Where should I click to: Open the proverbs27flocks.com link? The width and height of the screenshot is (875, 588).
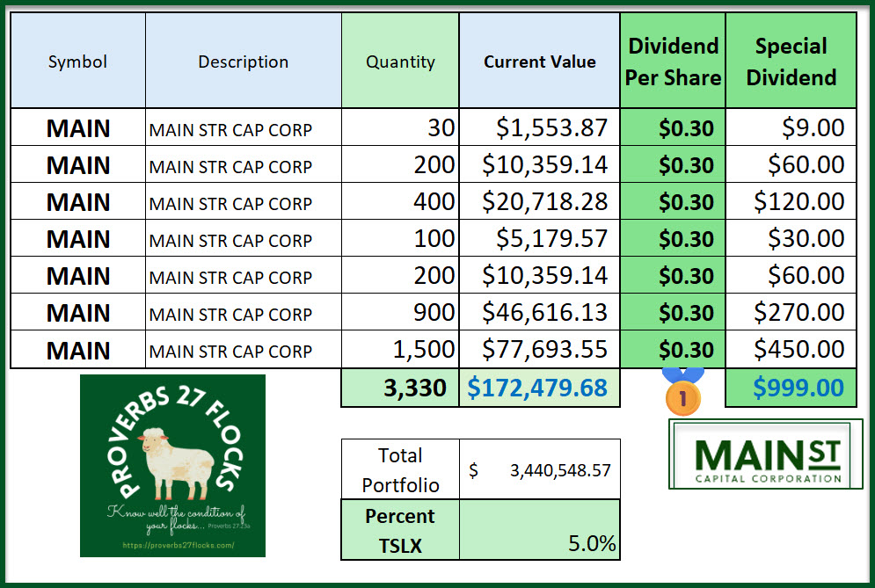point(172,545)
